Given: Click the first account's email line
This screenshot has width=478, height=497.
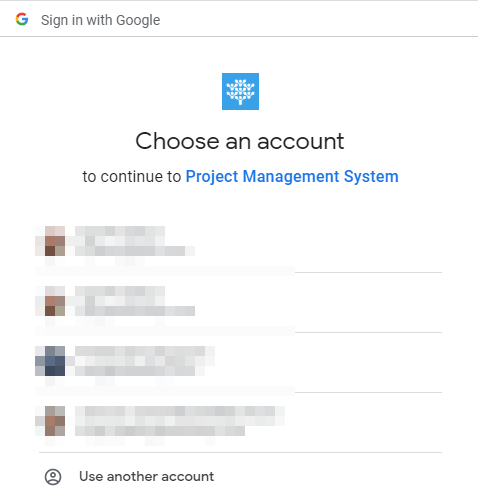Looking at the screenshot, I should tap(135, 251).
